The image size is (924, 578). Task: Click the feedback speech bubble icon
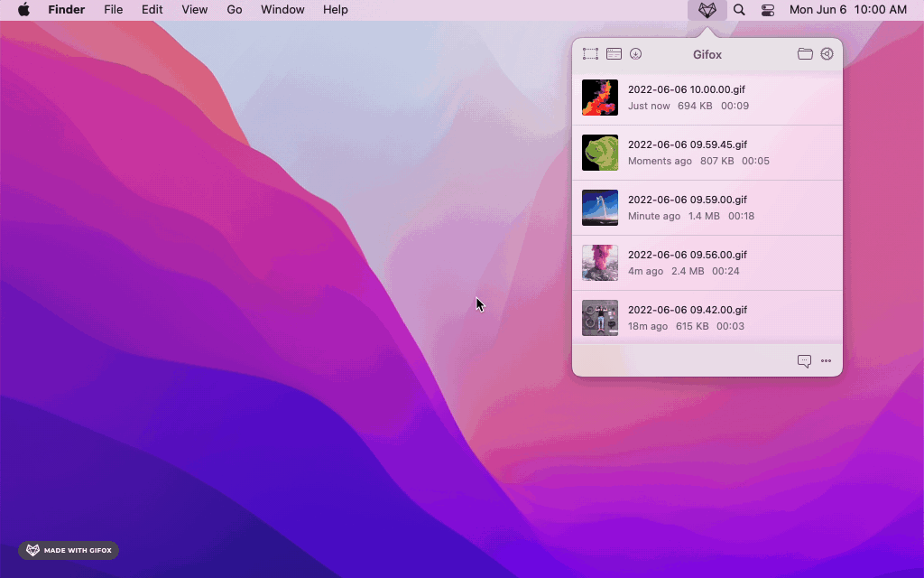click(804, 361)
